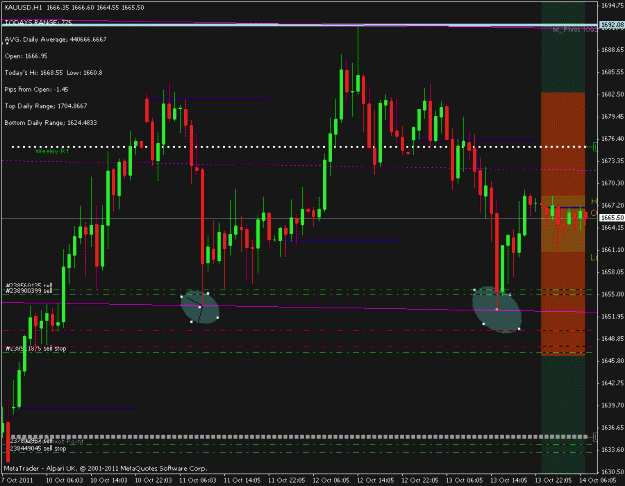The image size is (625, 486).
Task: Click the 10 Oct 06:03 time label
Action: click(x=65, y=480)
